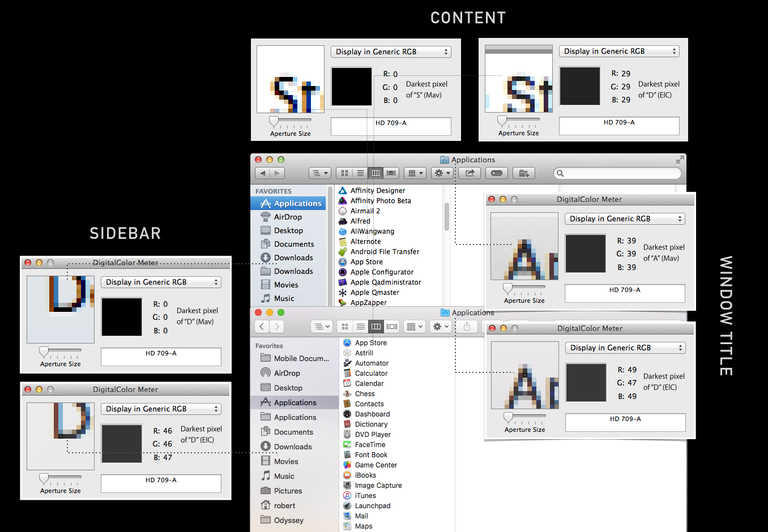The height and width of the screenshot is (532, 768).
Task: Click the search field in the upper Finder window
Action: tap(617, 173)
